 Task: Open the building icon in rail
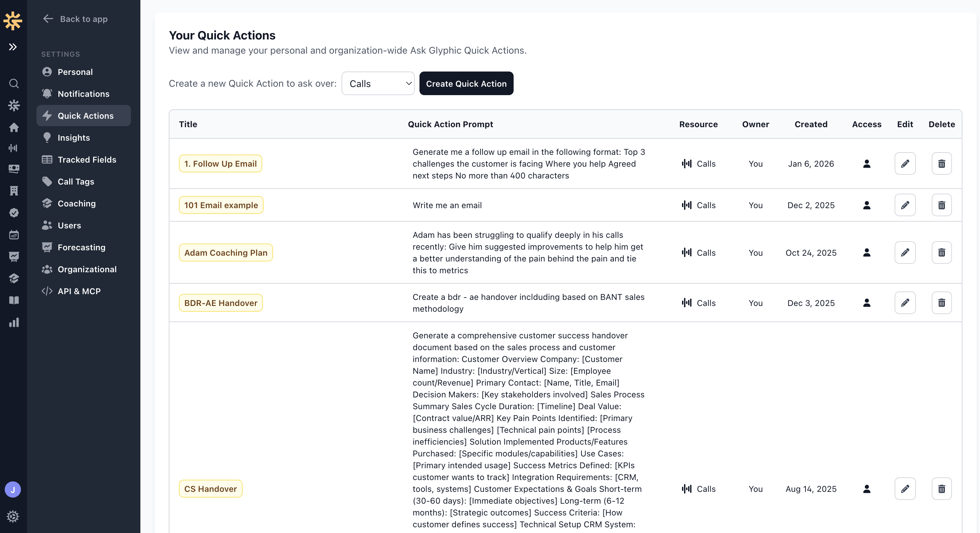14,191
